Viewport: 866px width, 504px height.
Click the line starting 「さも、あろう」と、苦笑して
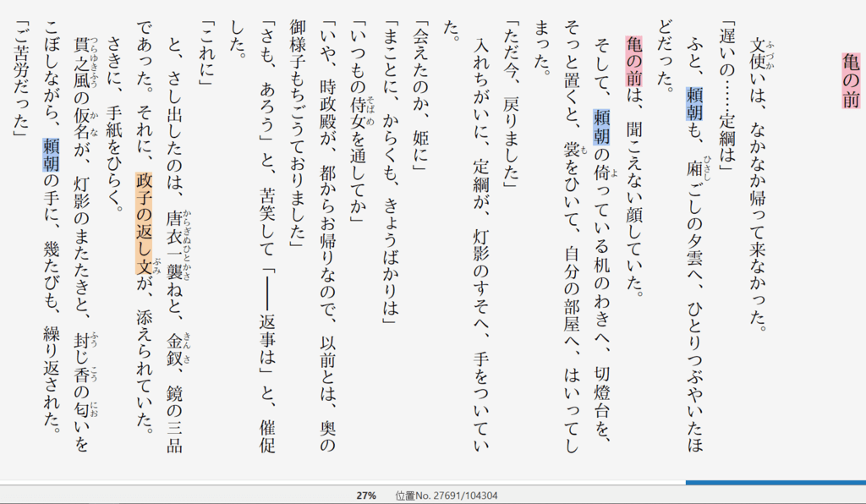point(267,238)
